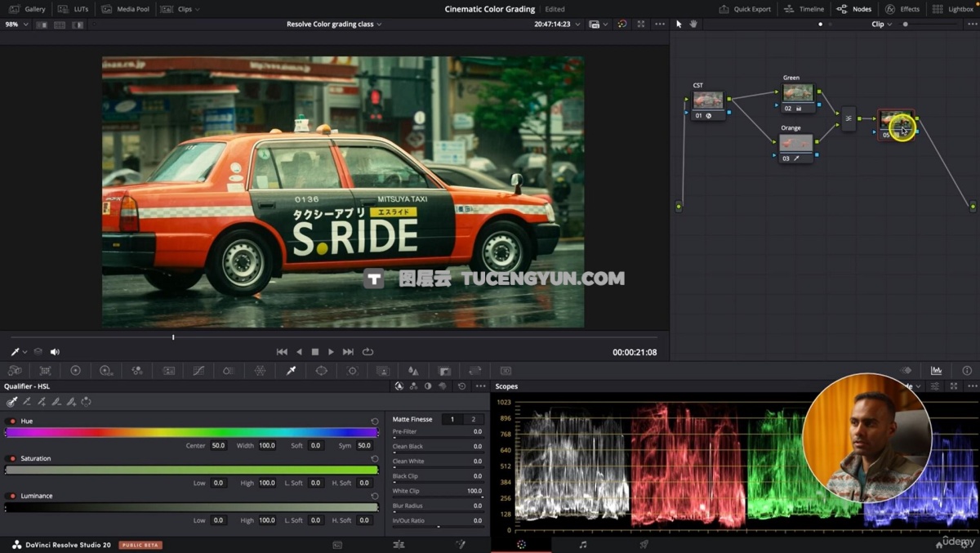
Task: Open the Magic Mask palette
Action: 382,371
